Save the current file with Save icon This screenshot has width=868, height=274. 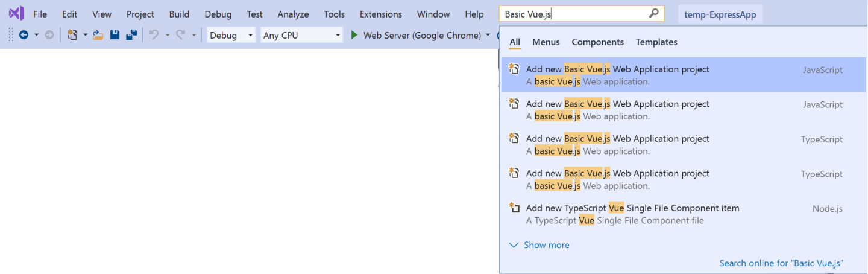[x=115, y=35]
